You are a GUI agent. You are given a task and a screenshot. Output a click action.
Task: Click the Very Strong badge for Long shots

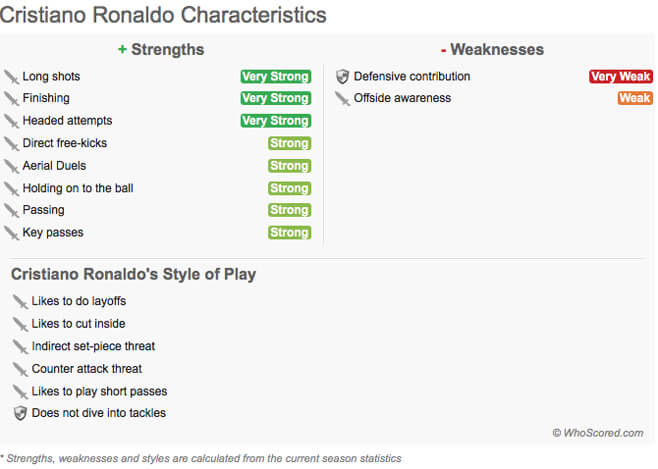pyautogui.click(x=275, y=77)
